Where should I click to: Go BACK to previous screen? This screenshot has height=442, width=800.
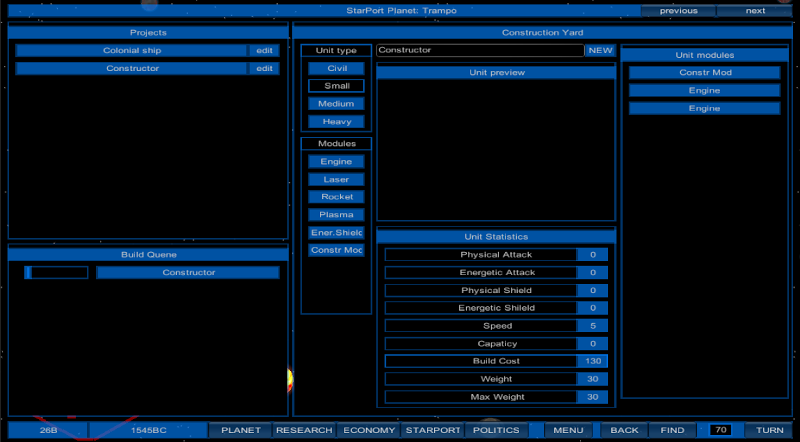624,430
